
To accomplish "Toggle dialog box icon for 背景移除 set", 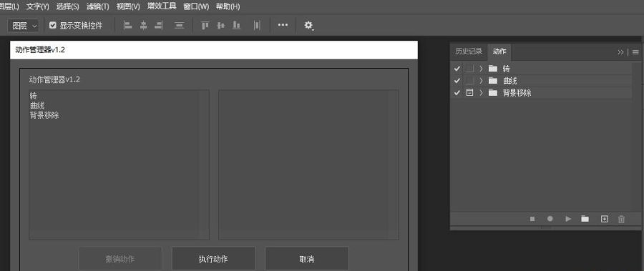I will pos(469,93).
